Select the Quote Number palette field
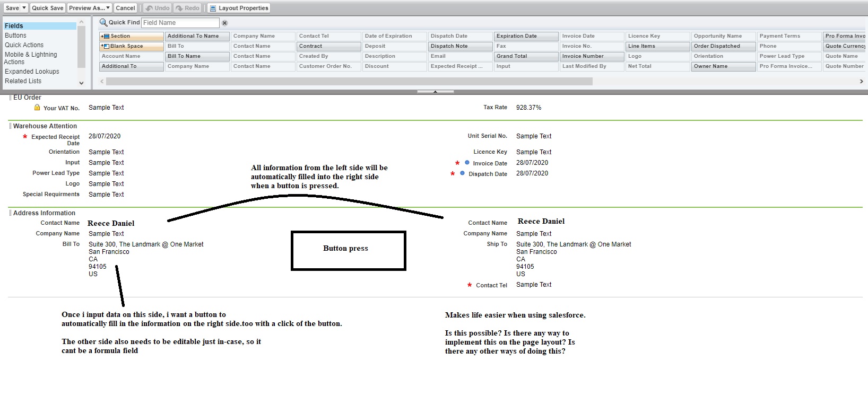 point(845,66)
